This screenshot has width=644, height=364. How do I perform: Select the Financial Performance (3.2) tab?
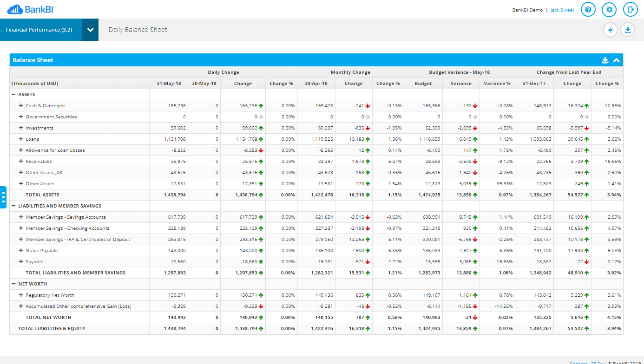(x=39, y=29)
